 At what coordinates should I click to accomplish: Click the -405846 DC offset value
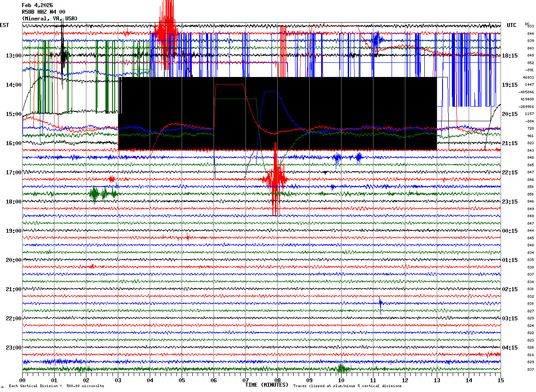coord(527,92)
